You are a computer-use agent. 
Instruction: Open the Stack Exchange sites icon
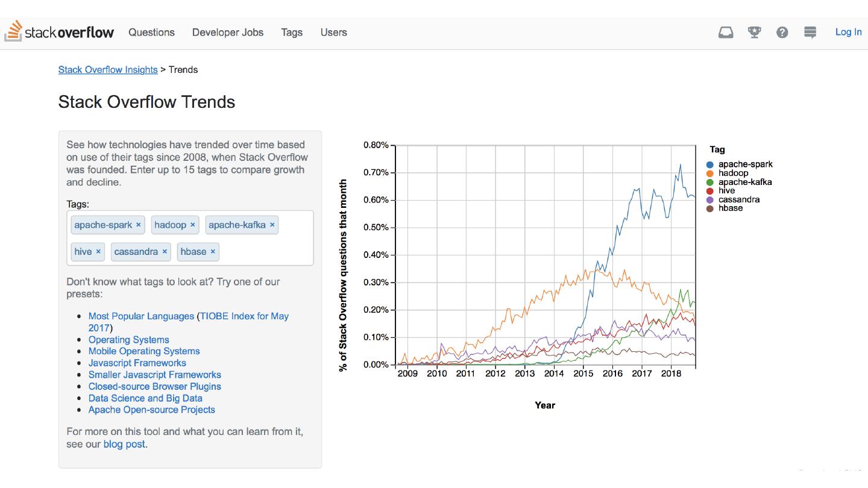point(810,33)
